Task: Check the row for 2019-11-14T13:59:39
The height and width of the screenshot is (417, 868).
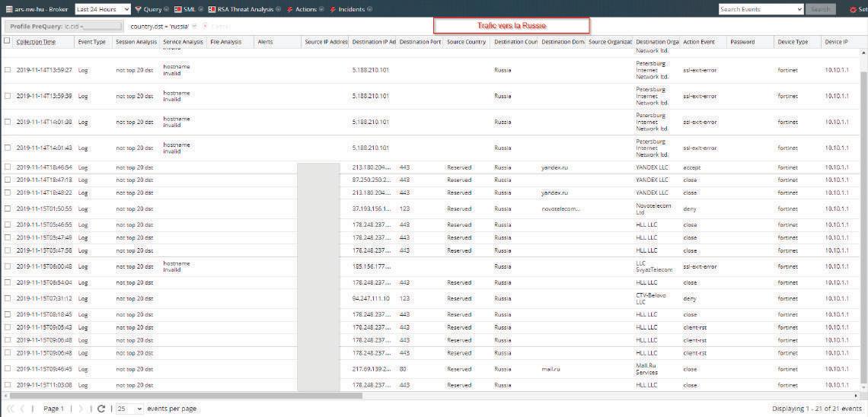Action: click(x=7, y=96)
